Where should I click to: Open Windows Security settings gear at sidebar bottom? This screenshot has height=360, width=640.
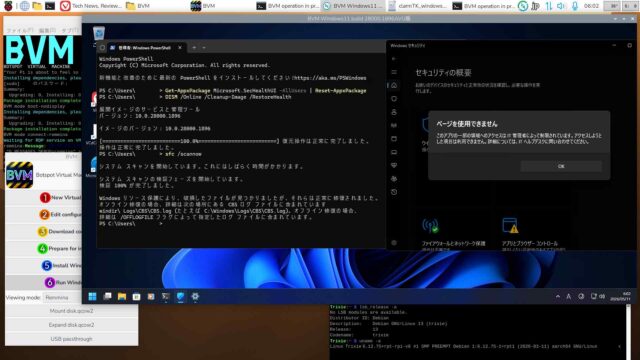tap(394, 243)
